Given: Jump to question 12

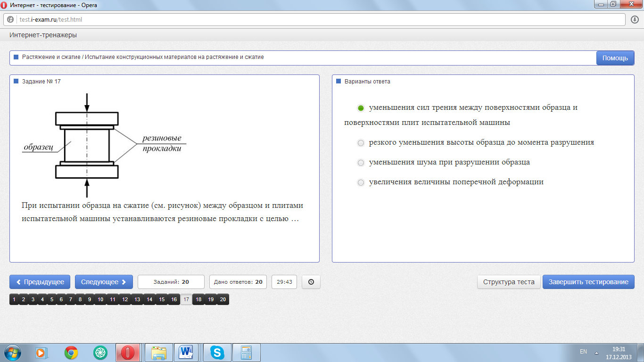Looking at the screenshot, I should point(125,299).
